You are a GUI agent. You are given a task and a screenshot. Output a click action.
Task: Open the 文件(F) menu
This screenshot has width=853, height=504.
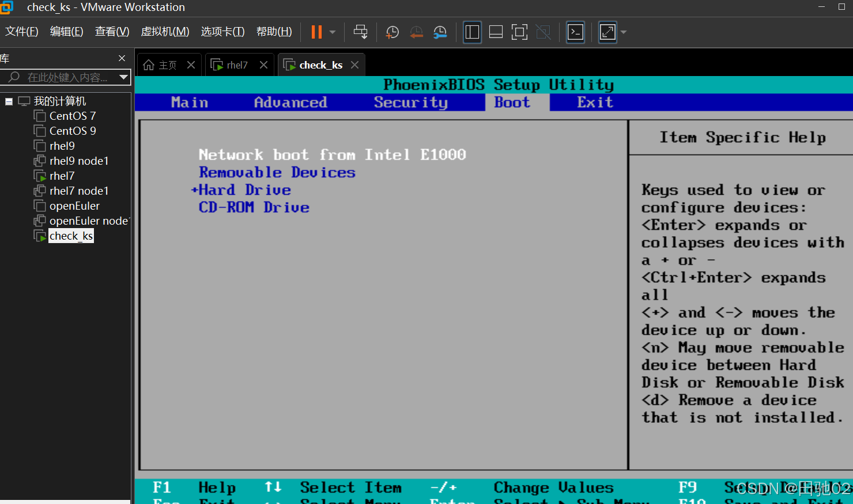click(x=22, y=32)
